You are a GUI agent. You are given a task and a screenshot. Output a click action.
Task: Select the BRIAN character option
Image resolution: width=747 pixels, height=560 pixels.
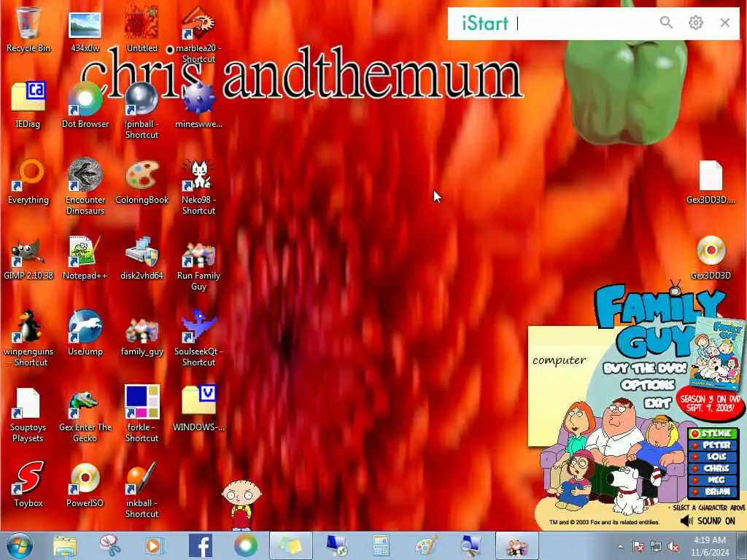coord(713,492)
